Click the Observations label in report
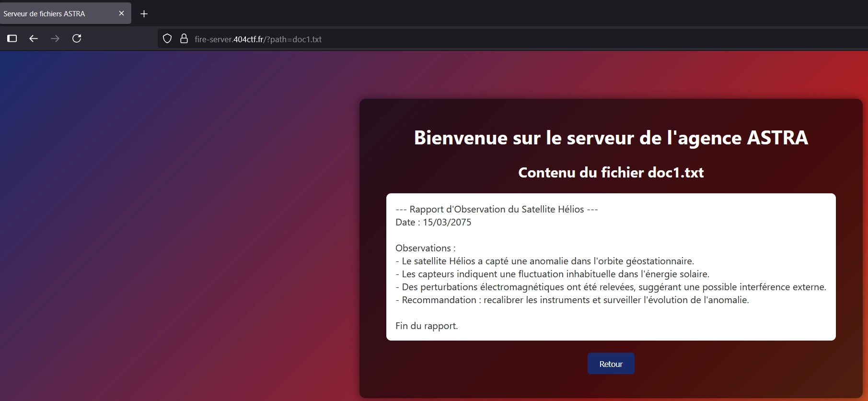 point(425,248)
